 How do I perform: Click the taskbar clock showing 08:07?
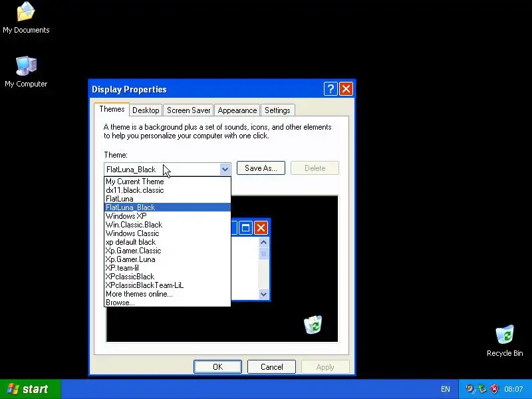[513, 389]
